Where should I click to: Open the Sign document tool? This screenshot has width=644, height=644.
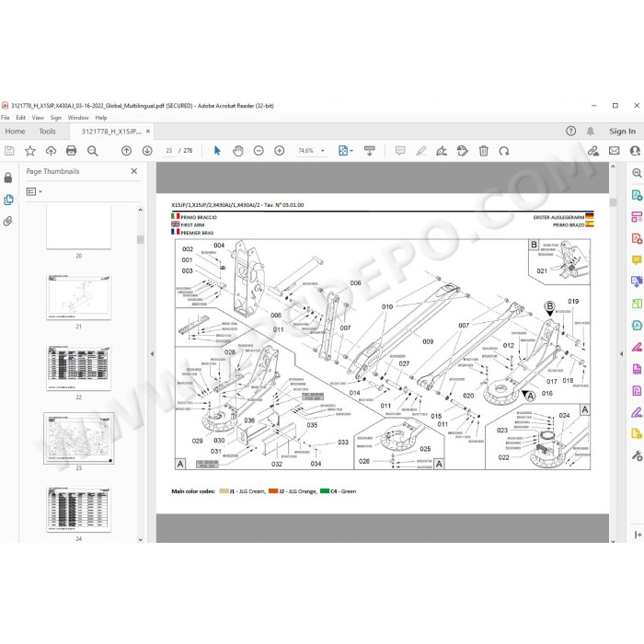[x=442, y=151]
